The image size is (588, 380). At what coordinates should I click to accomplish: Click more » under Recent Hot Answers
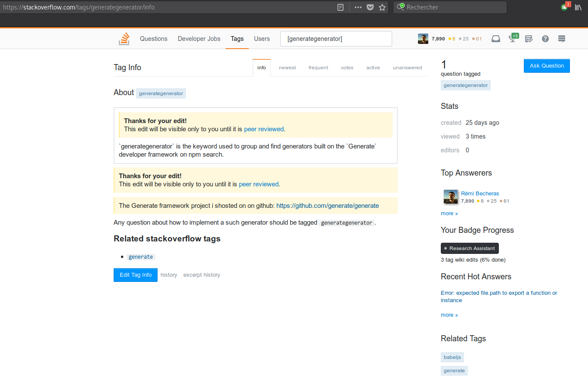click(449, 315)
